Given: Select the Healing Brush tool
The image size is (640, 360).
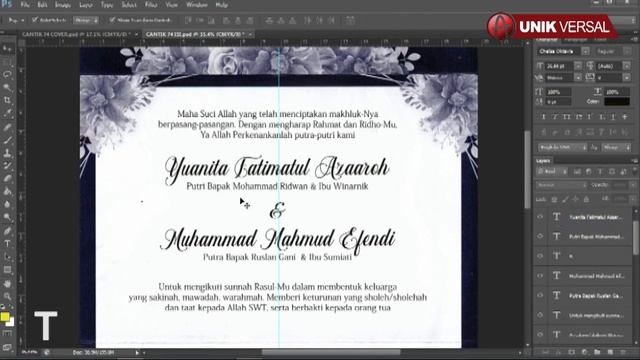Looking at the screenshot, I should (x=7, y=127).
